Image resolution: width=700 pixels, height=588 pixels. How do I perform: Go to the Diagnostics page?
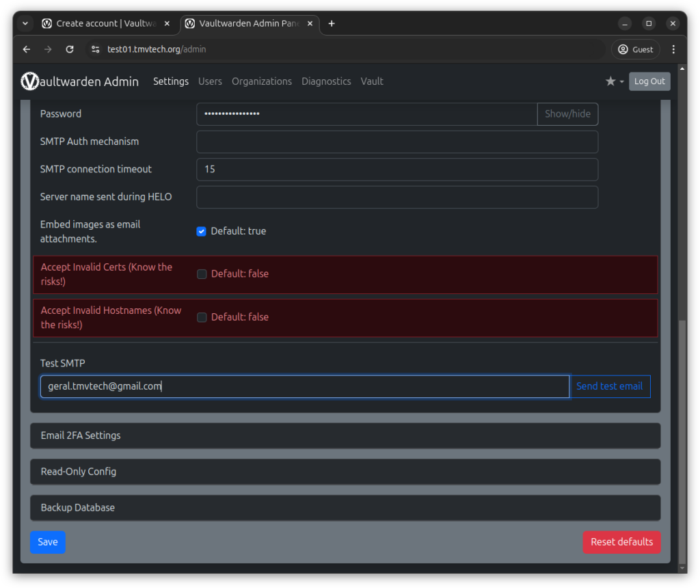tap(326, 81)
